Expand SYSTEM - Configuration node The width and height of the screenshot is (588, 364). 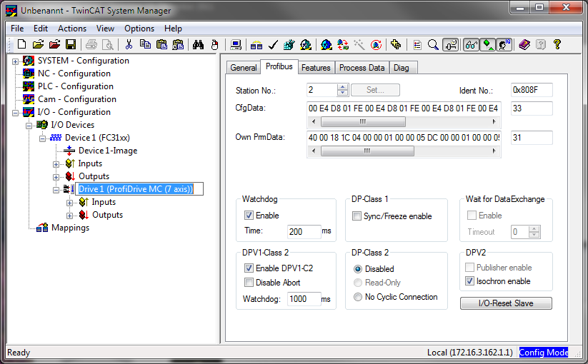click(16, 61)
